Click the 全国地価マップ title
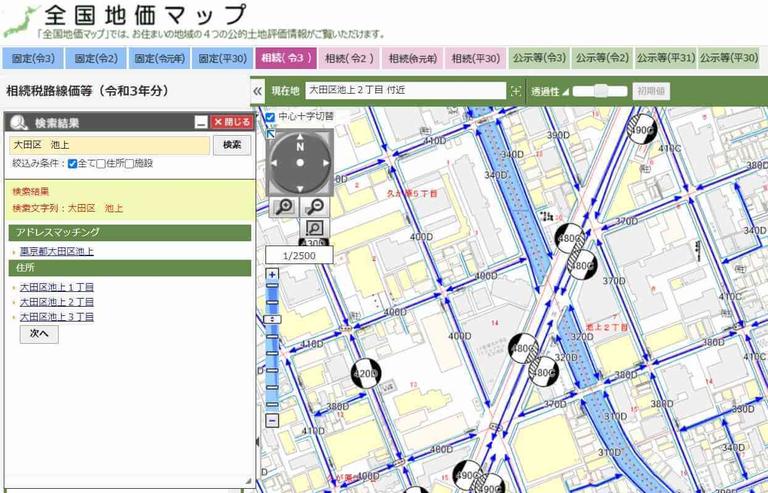Viewport: 768px width, 493px height. (145, 16)
